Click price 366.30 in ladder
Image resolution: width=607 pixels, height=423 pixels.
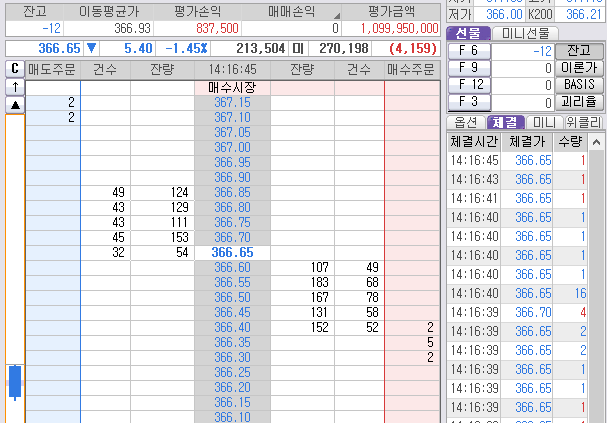coord(232,357)
